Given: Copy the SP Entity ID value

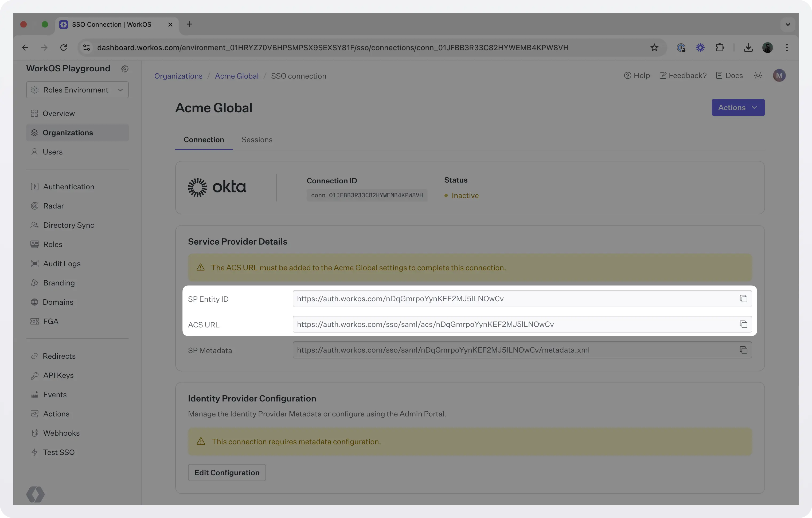Looking at the screenshot, I should point(743,299).
